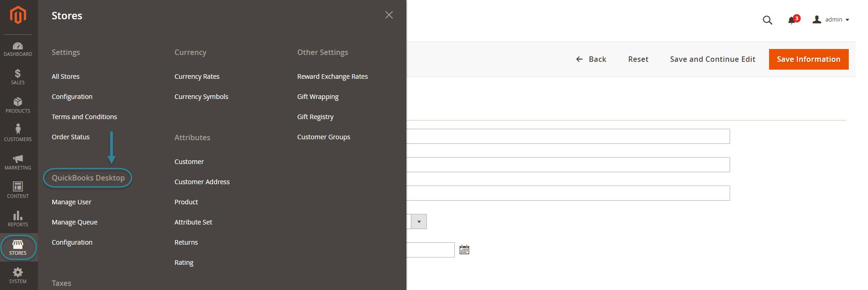Select Manage User under QuickBooks Desktop
The image size is (868, 290).
point(71,202)
